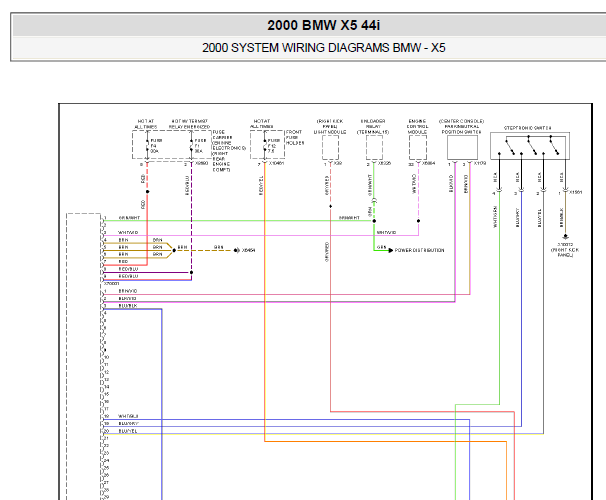Select '2000 SYSTEM WIRING DIAGRAMS BMW - X5' subtitle
This screenshot has width=606, height=500.
click(323, 48)
